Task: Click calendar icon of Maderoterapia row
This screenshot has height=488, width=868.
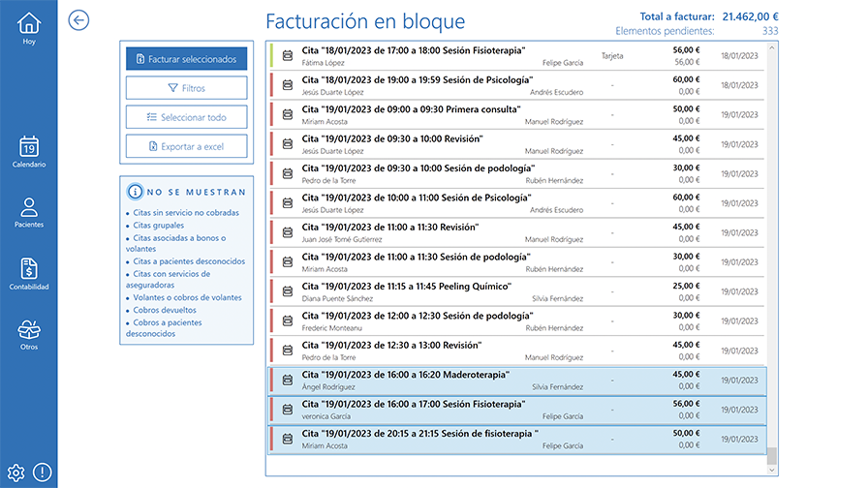Action: click(288, 381)
